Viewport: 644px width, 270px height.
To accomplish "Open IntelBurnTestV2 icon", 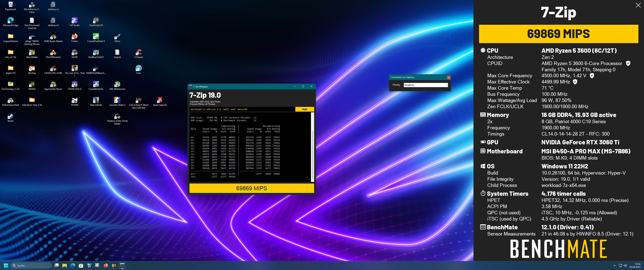I will pyautogui.click(x=96, y=54).
